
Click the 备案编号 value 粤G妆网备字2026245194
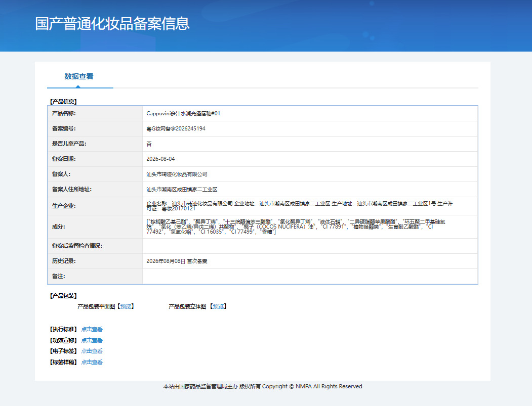tap(176, 129)
